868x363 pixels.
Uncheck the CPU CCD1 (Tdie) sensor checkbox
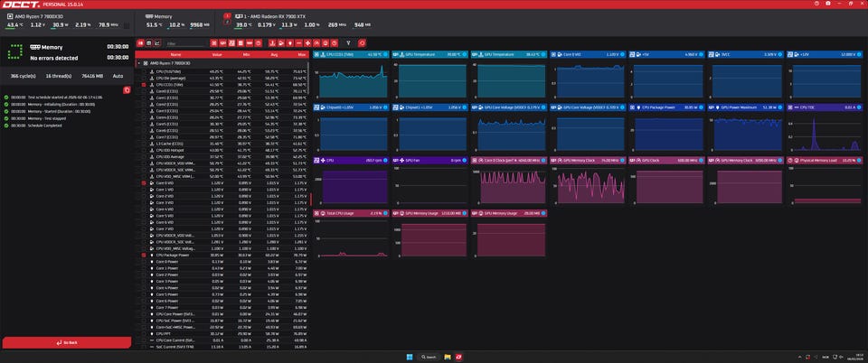coord(143,84)
